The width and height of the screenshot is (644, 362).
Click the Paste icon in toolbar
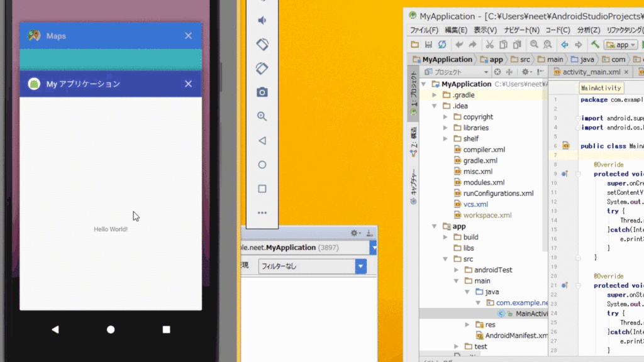tap(517, 45)
